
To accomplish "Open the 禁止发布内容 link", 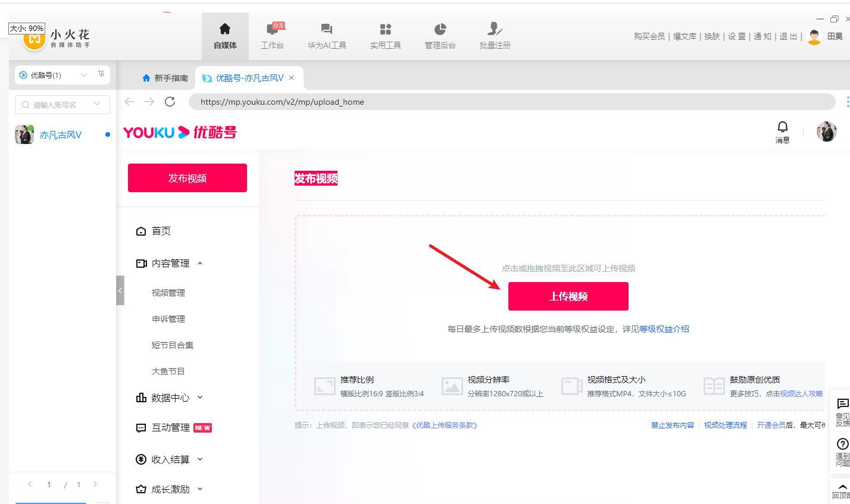I will (673, 425).
